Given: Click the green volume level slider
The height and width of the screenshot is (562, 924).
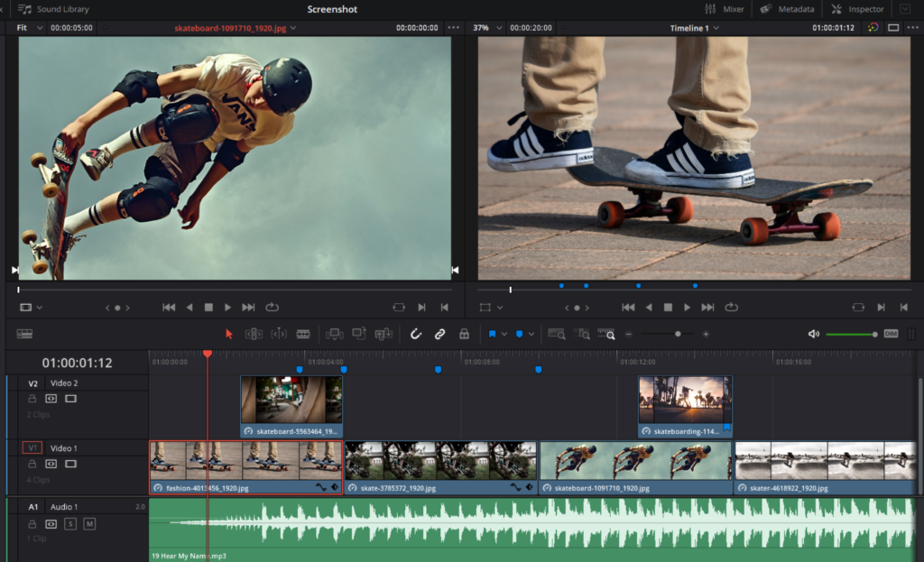Looking at the screenshot, I should (x=850, y=335).
